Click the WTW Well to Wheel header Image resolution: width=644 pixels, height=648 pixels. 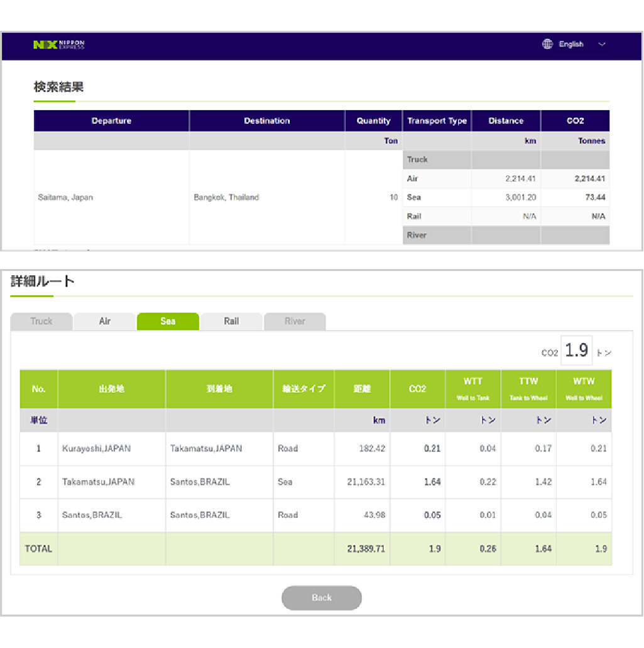coord(584,389)
